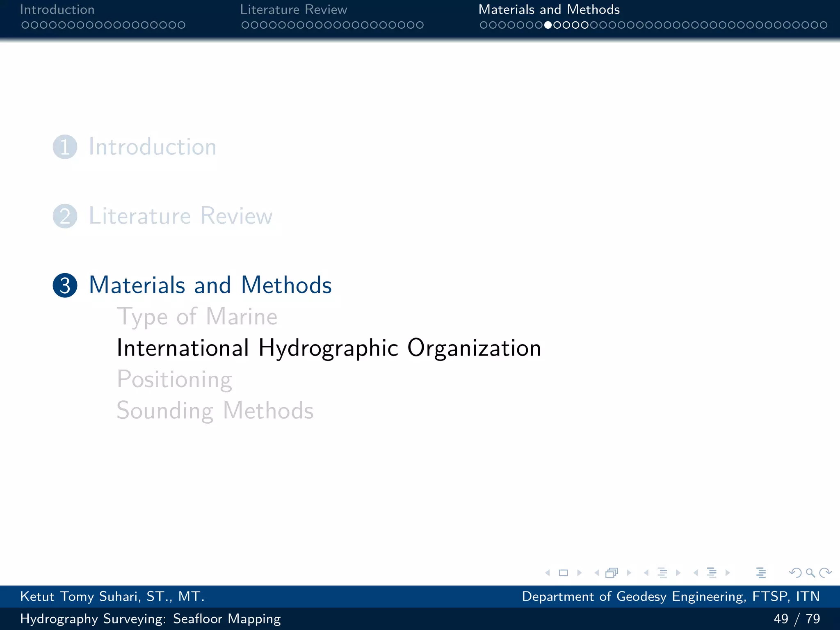The width and height of the screenshot is (840, 630).
Task: Open the Type of Marine subsection
Action: [197, 317]
